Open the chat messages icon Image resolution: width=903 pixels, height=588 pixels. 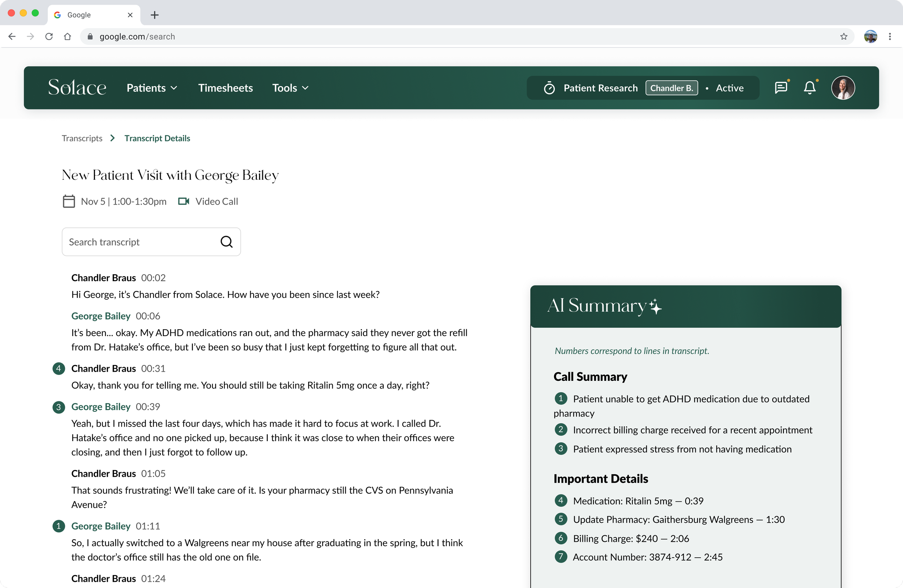pyautogui.click(x=781, y=88)
